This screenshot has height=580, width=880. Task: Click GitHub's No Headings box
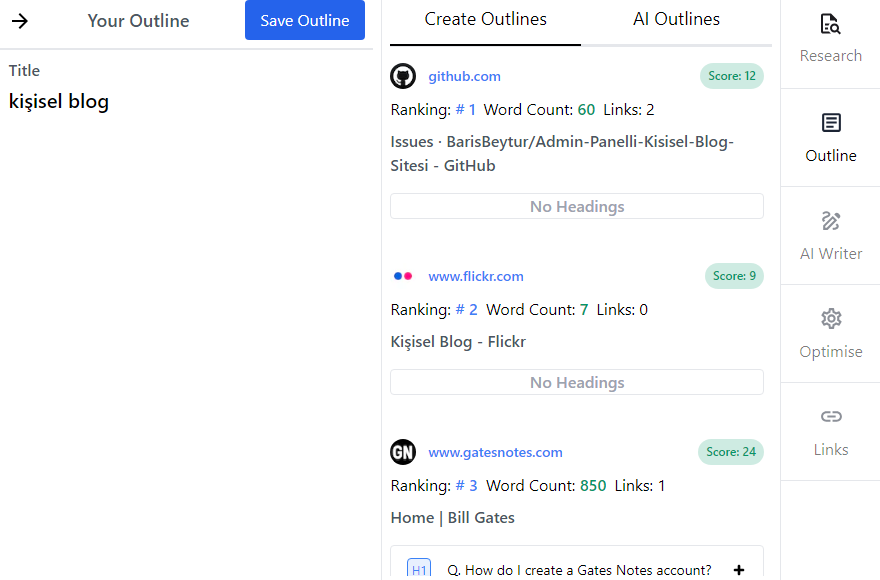577,206
